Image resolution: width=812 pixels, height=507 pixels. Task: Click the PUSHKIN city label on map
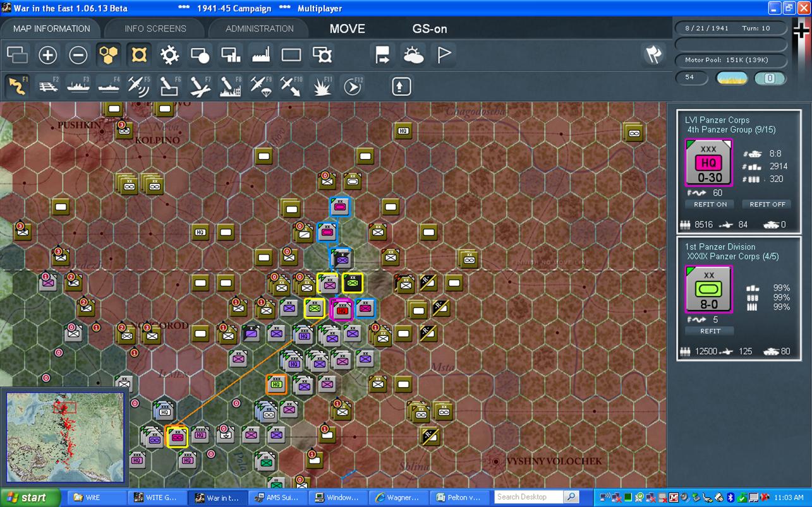(79, 125)
